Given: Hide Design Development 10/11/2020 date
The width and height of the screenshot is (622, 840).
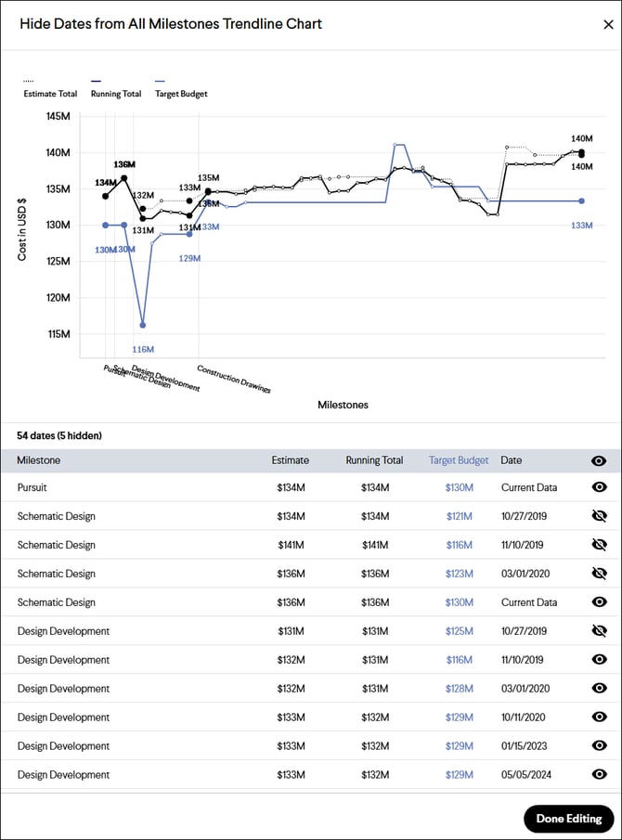Looking at the screenshot, I should pos(599,717).
